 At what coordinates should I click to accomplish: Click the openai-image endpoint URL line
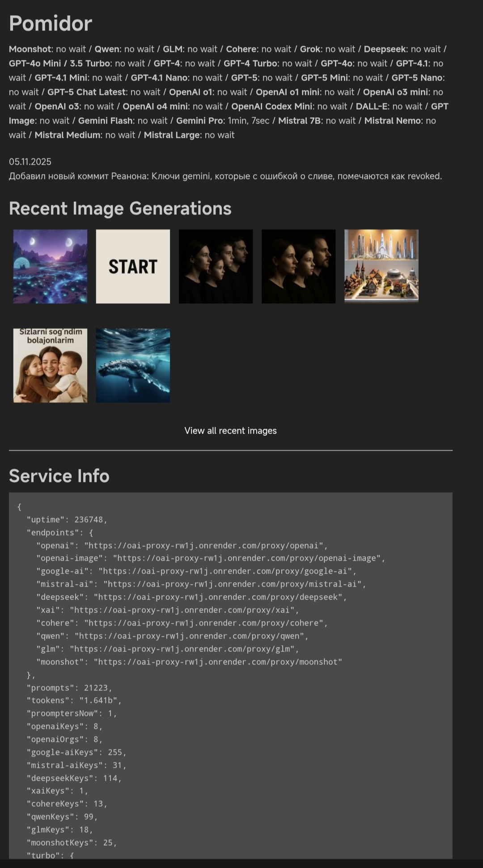[211, 558]
